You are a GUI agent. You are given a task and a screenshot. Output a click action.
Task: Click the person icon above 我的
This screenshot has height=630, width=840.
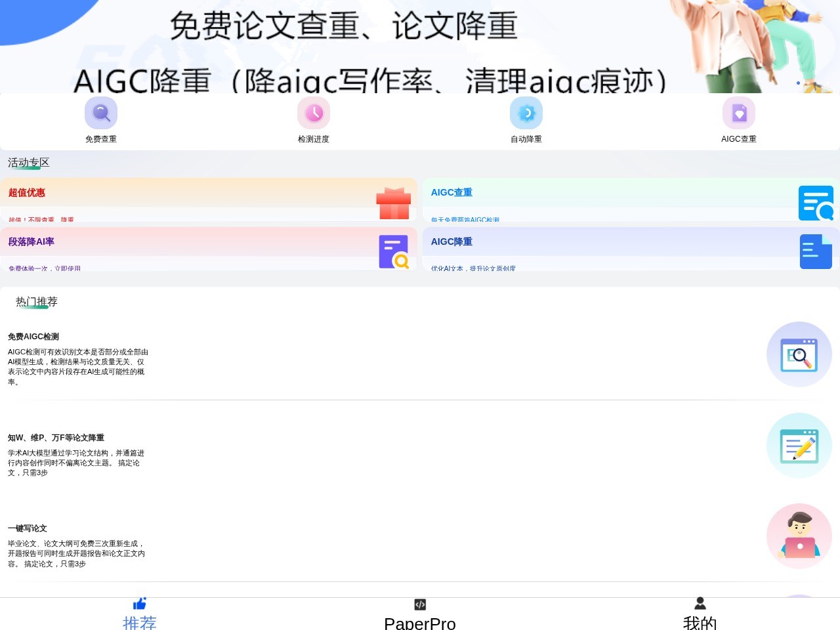700,603
